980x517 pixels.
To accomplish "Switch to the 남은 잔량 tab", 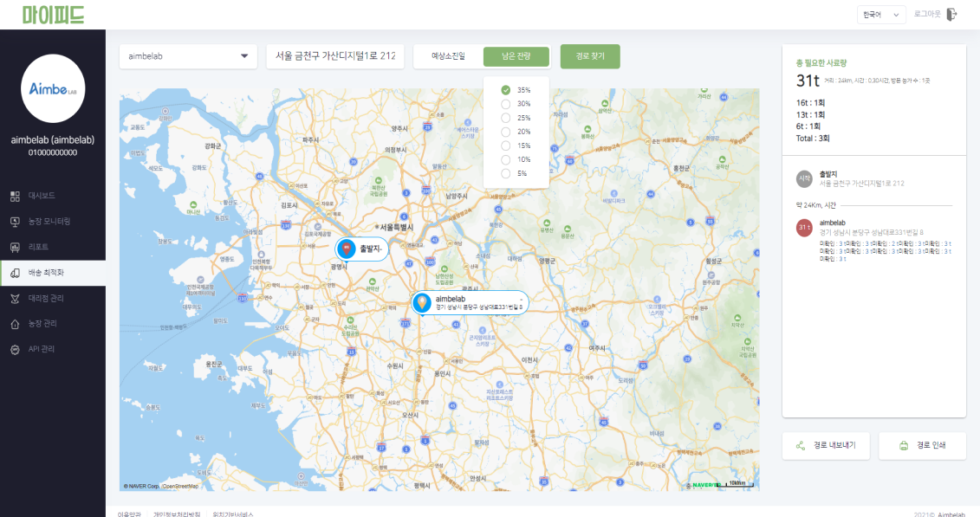I will (x=516, y=56).
